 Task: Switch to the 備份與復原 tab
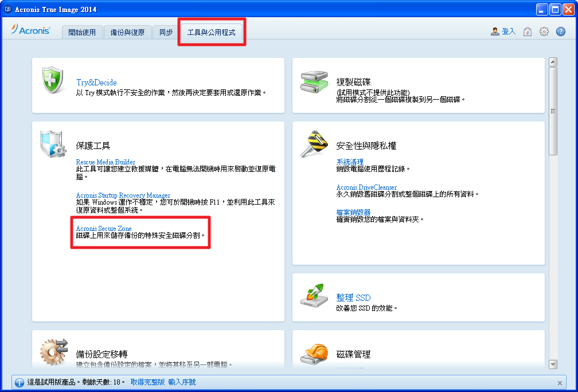coord(127,33)
